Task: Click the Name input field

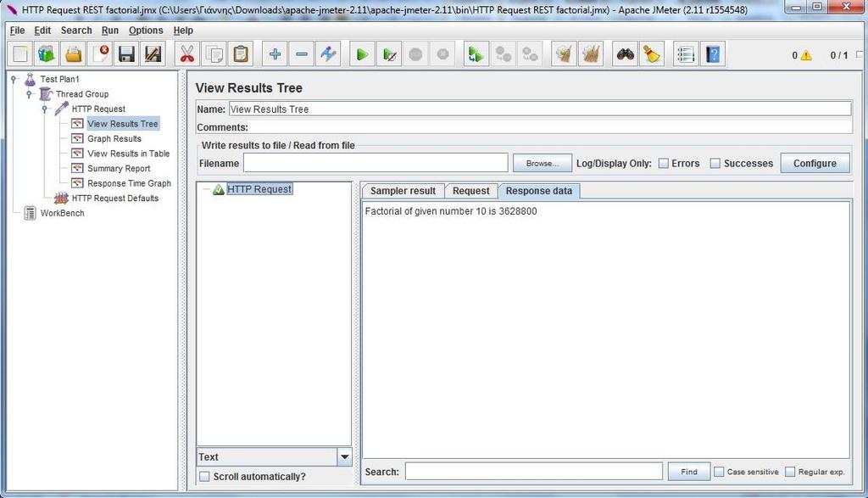Action: (x=540, y=109)
